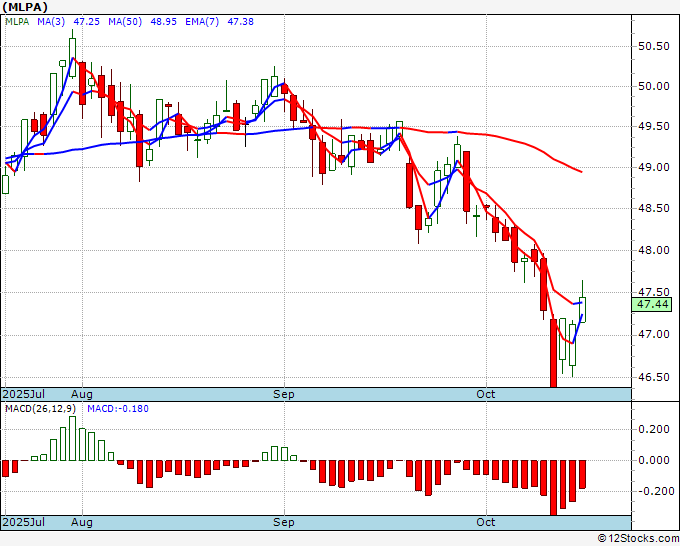The height and width of the screenshot is (546, 680).
Task: Click the MACD(26,12,9) indicator label
Action: coord(40,409)
